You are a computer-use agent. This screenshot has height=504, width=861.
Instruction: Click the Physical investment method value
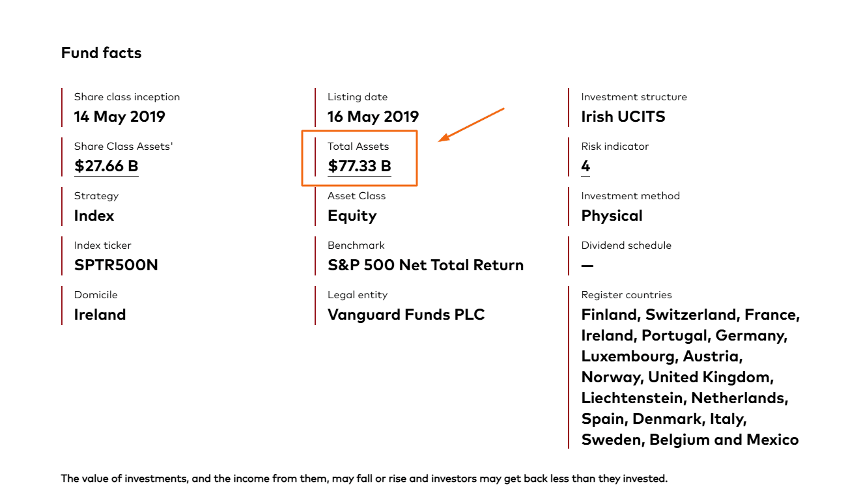coord(612,216)
